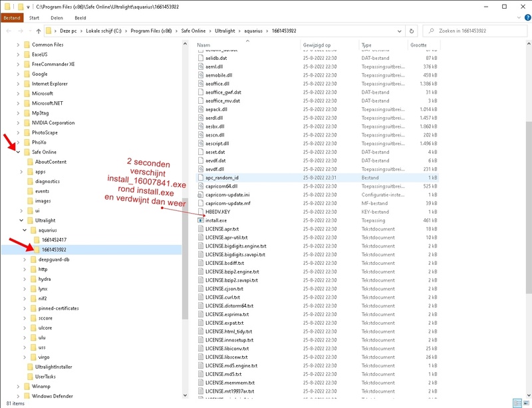The height and width of the screenshot is (408, 532).
Task: Go up one folder level arrow
Action: click(x=39, y=31)
